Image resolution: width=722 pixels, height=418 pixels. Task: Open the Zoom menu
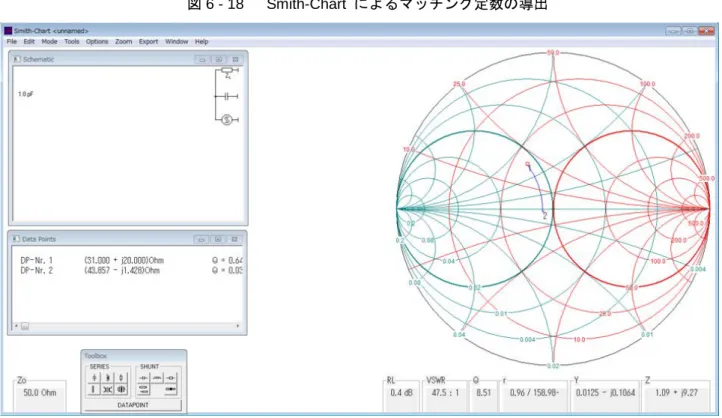click(x=123, y=41)
